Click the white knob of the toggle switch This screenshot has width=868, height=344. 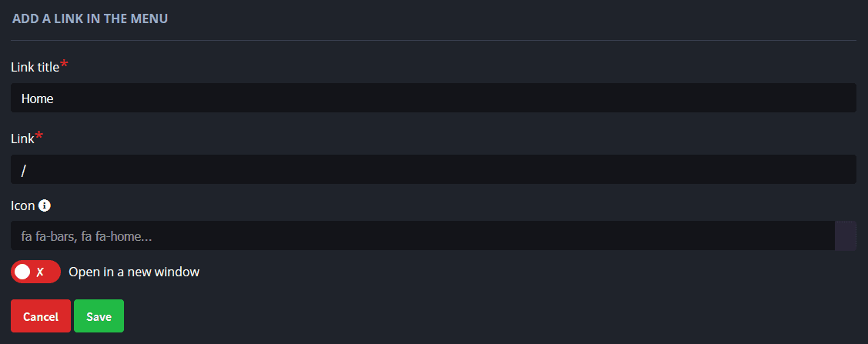click(x=23, y=272)
